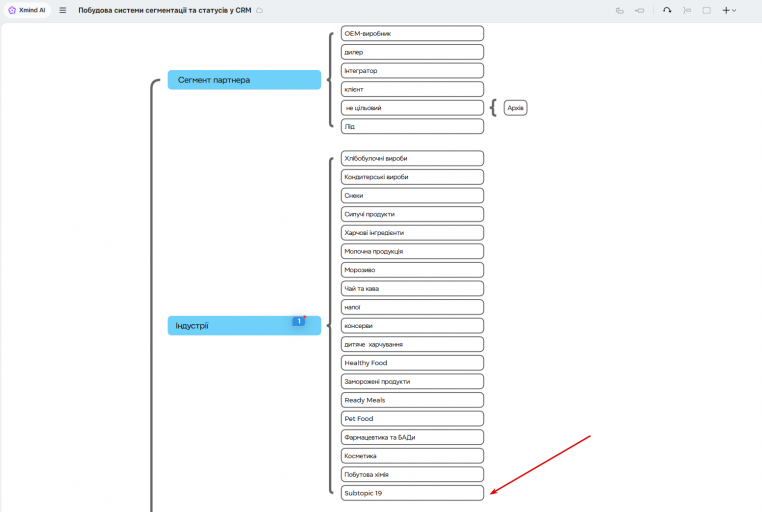
Task: Open the plus insert dropdown
Action: pos(729,10)
